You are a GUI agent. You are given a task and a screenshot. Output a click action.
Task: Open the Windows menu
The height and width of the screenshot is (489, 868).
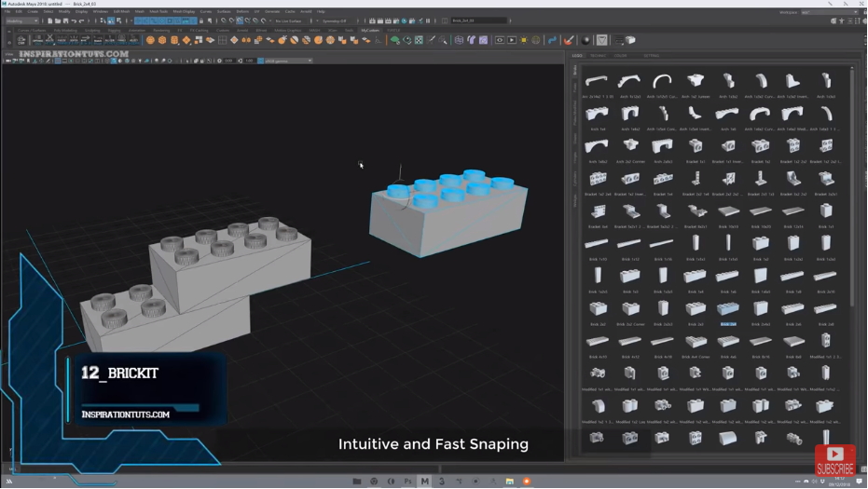click(100, 11)
